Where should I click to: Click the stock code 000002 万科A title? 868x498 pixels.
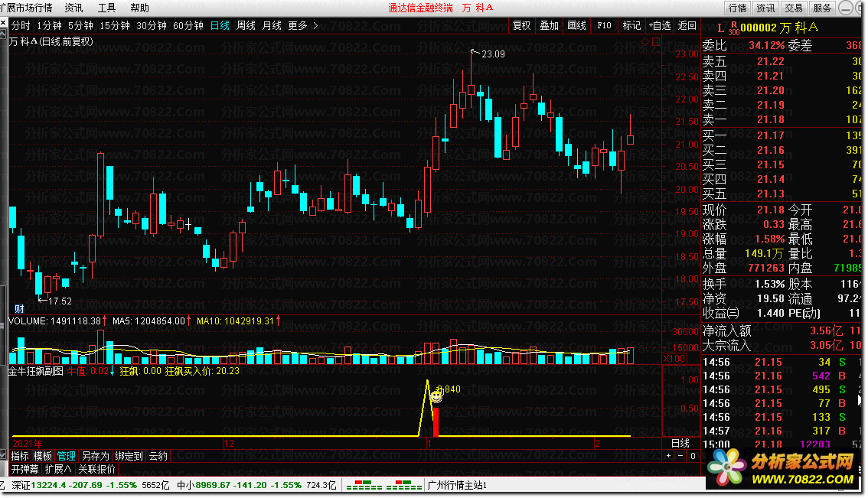tap(779, 28)
